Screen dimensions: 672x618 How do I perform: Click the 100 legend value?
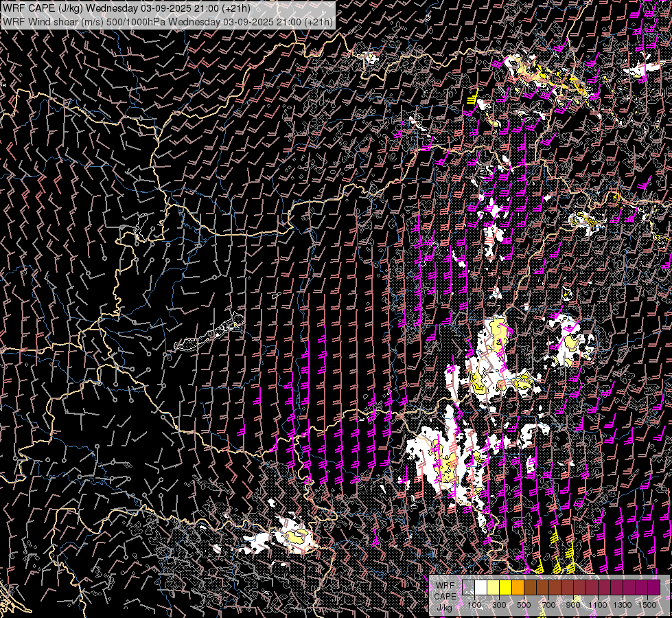[x=475, y=605]
